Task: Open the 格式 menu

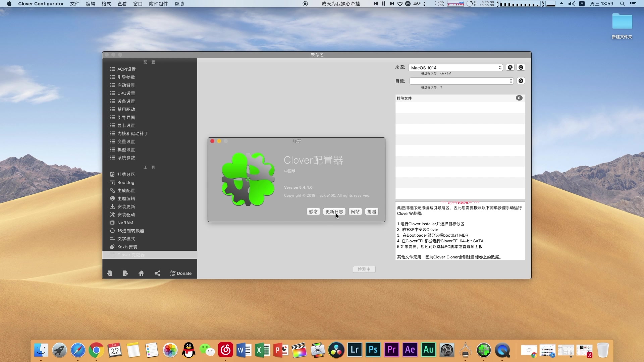Action: click(106, 4)
